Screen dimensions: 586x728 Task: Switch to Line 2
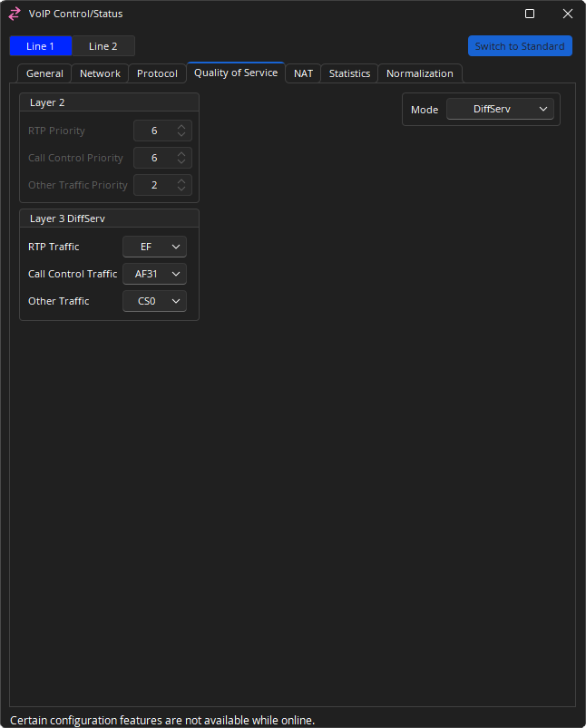(103, 46)
